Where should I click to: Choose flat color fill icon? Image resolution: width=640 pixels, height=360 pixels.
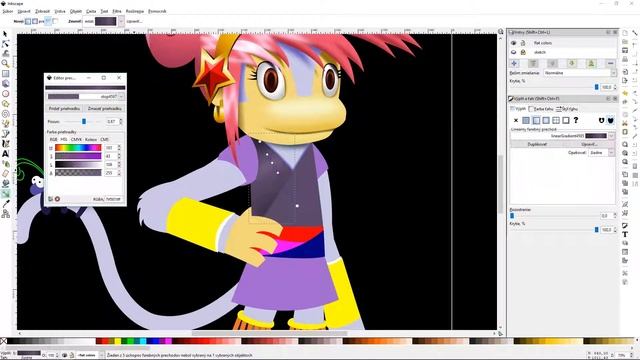526,120
